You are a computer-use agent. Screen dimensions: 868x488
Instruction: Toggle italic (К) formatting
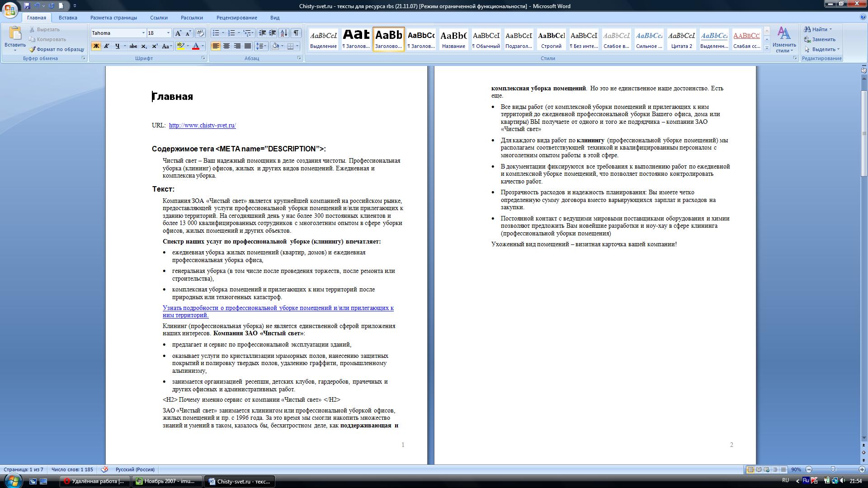click(107, 46)
